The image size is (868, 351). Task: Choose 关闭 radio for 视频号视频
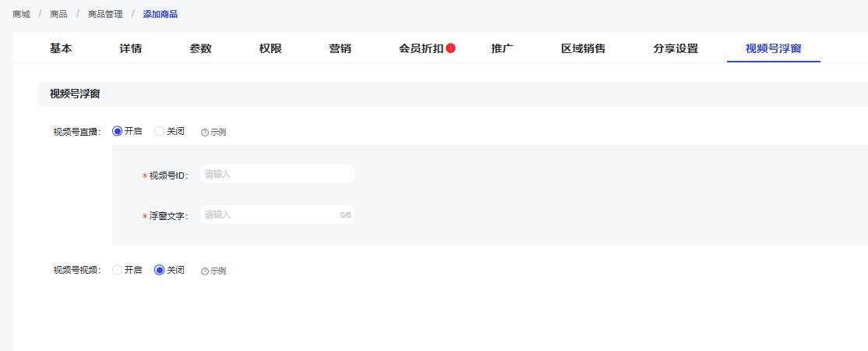(x=160, y=270)
